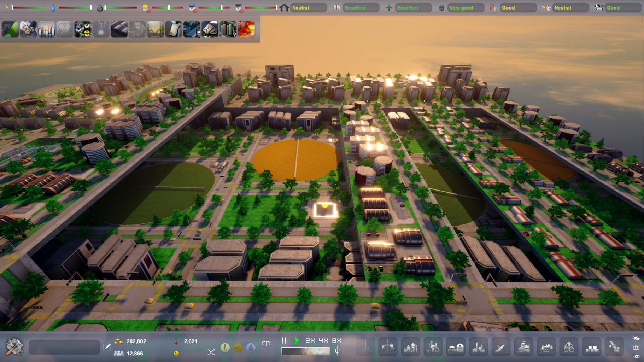The image size is (644, 362).
Task: Open the park gazebo build category
Action: tap(546, 346)
